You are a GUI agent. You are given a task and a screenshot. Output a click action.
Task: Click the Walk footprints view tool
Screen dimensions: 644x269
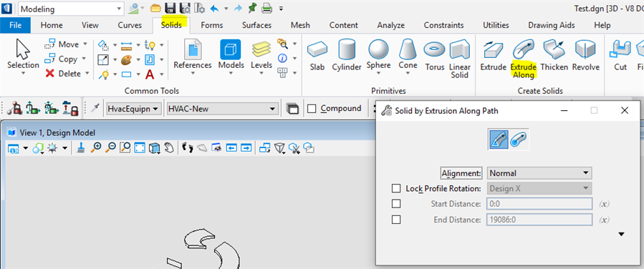tap(187, 147)
